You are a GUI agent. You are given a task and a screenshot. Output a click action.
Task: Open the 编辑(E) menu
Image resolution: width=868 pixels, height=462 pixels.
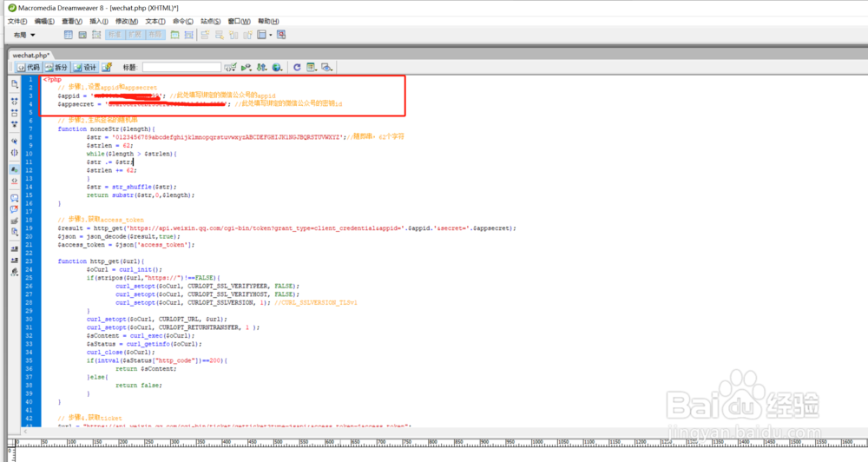point(44,21)
